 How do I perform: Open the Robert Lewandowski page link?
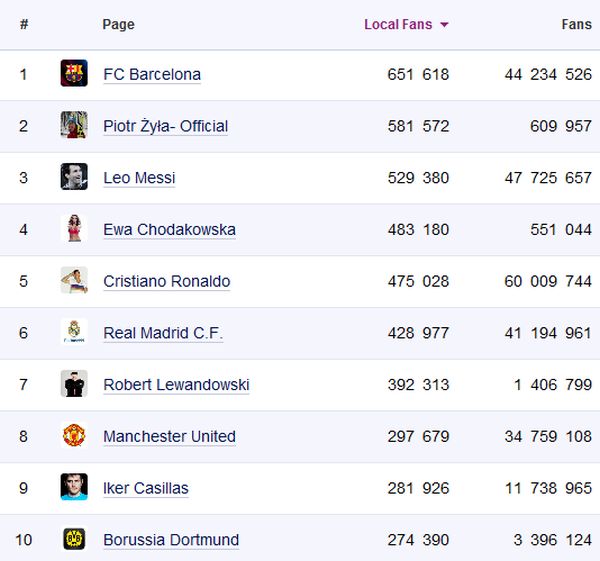point(176,385)
